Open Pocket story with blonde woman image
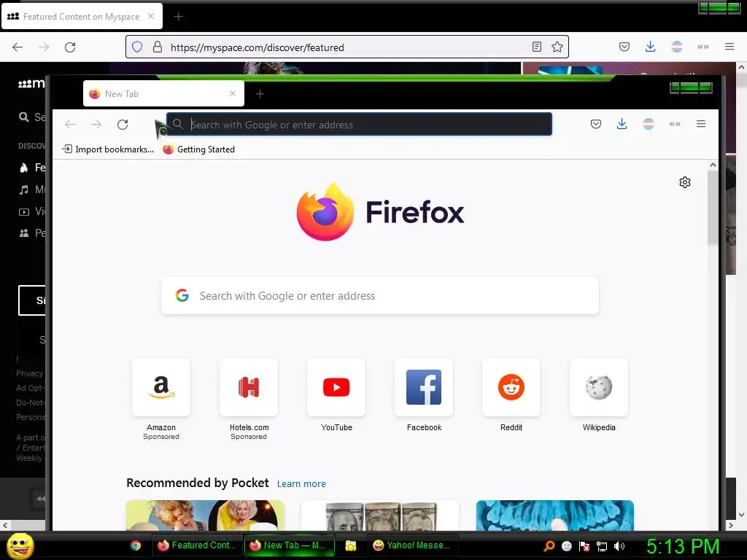 [205, 516]
